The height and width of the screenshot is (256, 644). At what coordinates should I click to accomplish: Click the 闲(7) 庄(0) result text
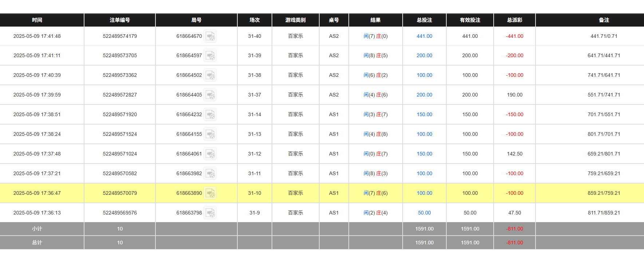(x=375, y=36)
